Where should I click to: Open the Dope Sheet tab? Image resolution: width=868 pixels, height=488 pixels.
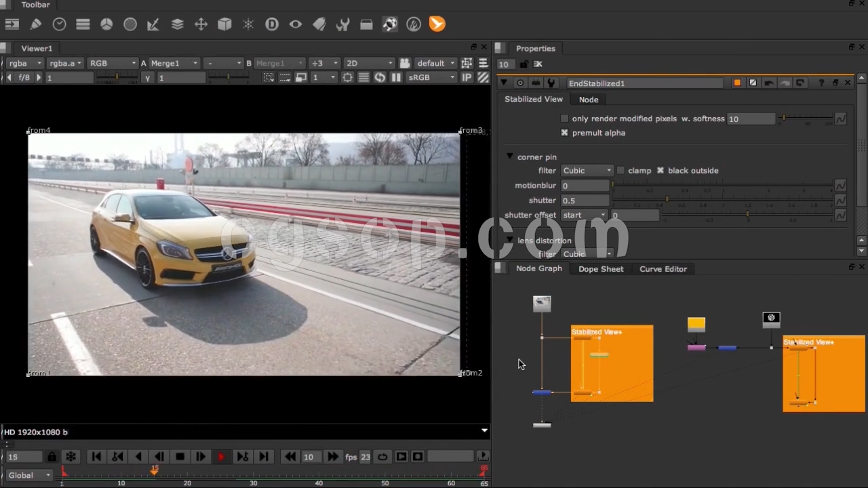click(x=600, y=269)
